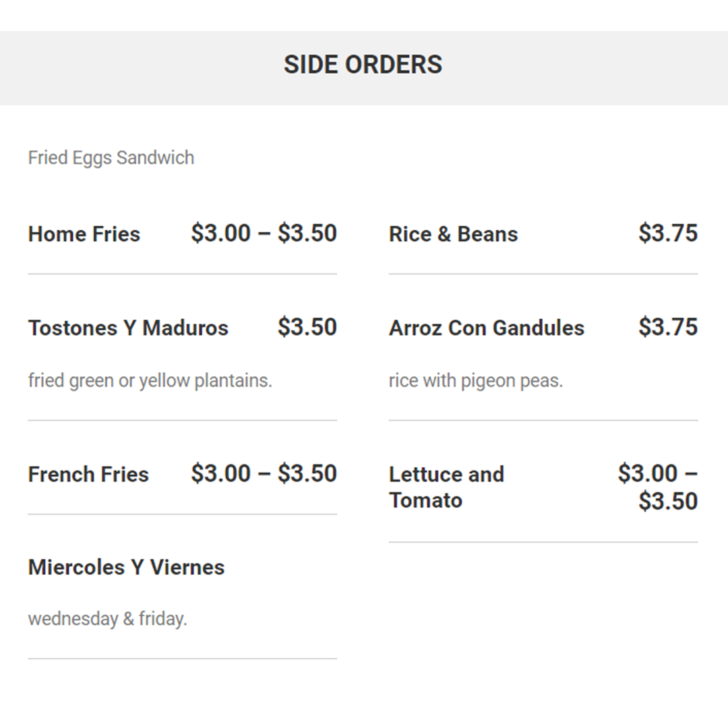Click the gray SIDE ORDERS header banner

point(364,68)
